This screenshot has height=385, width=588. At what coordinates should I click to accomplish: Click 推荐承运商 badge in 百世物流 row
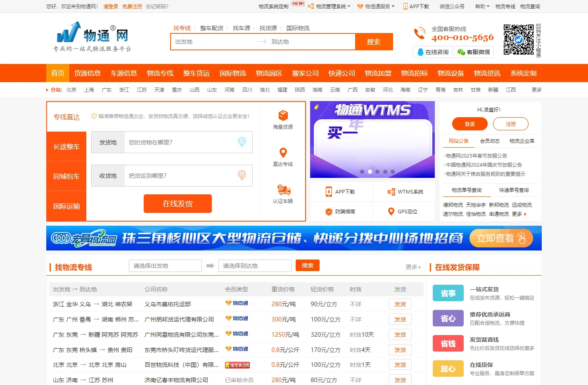(237, 365)
